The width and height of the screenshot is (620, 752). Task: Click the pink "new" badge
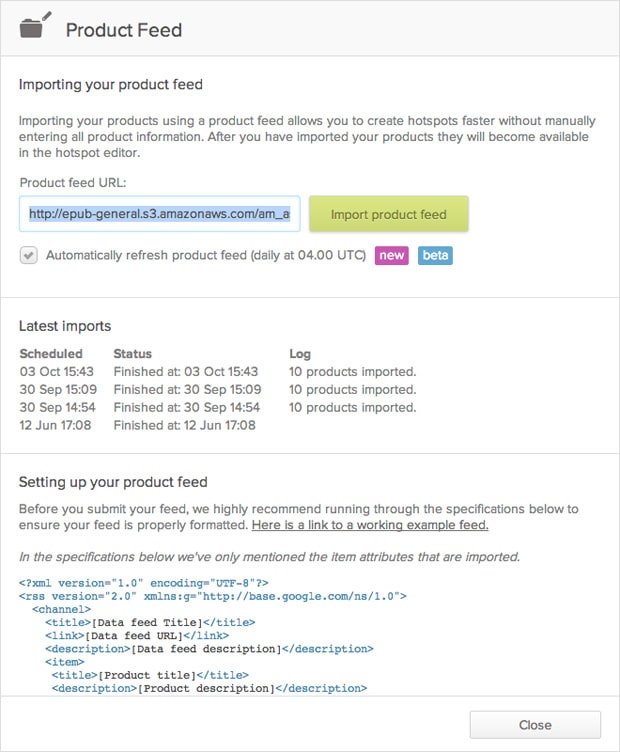pyautogui.click(x=391, y=256)
